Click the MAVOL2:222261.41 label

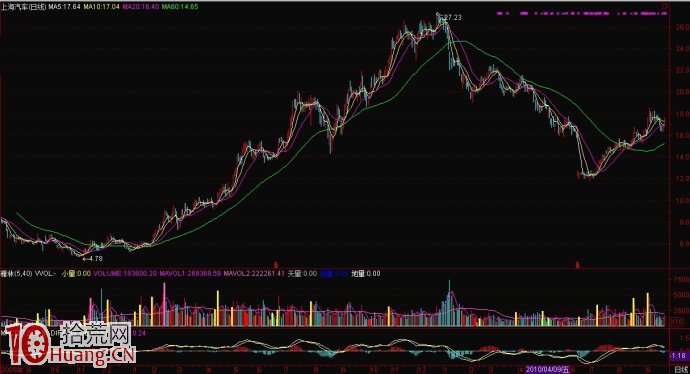254,274
